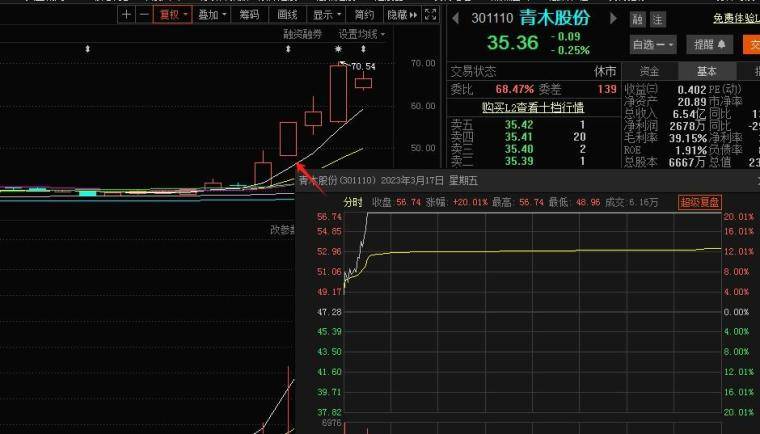Open the 复权 adjustment dropdown

(173, 15)
